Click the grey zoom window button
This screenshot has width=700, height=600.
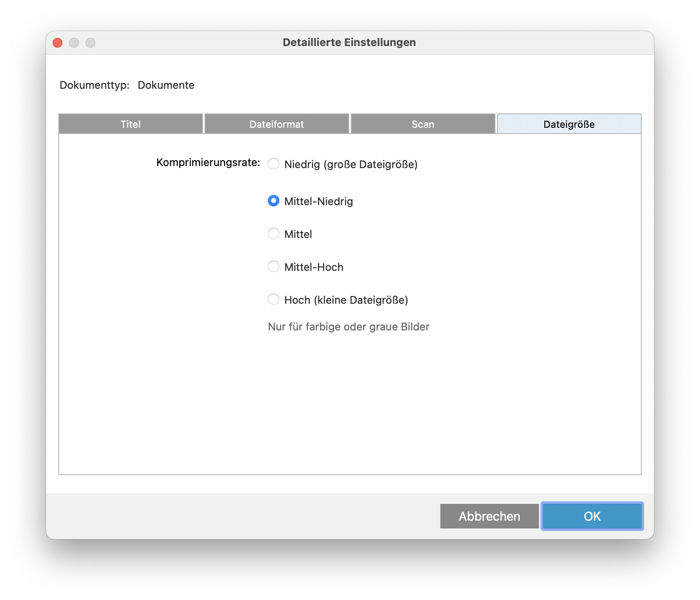pos(90,43)
